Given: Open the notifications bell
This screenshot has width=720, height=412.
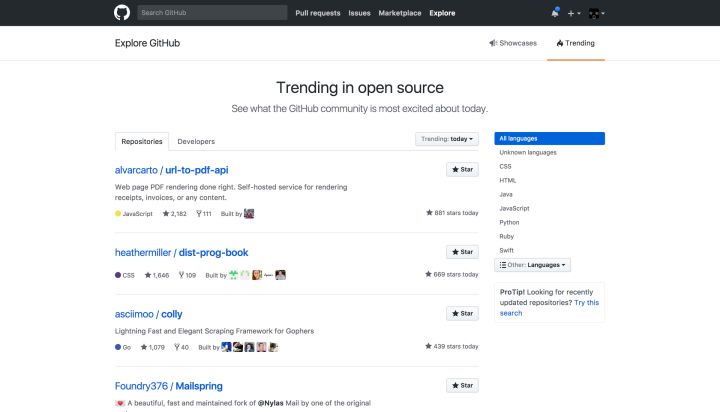Looking at the screenshot, I should (x=555, y=13).
